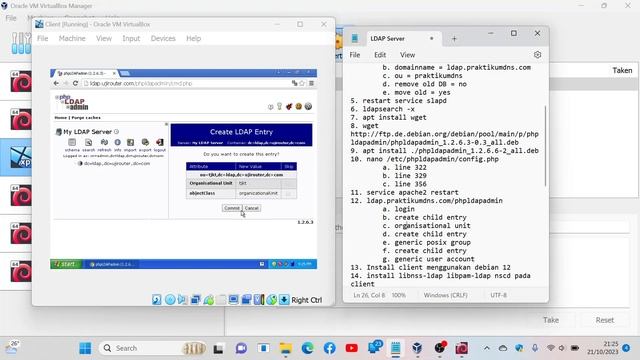The width and height of the screenshot is (640, 360).
Task: Click the export icon in phpLDAPadmin
Action: point(145,142)
